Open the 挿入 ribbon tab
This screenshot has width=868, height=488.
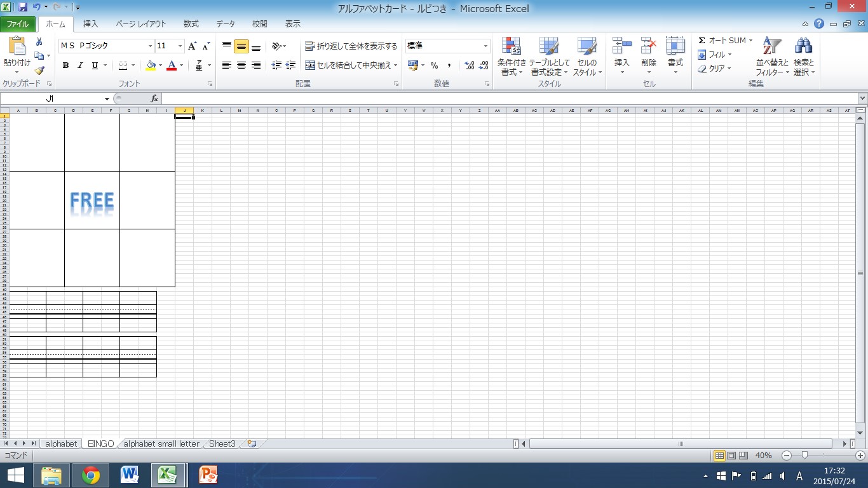coord(91,24)
